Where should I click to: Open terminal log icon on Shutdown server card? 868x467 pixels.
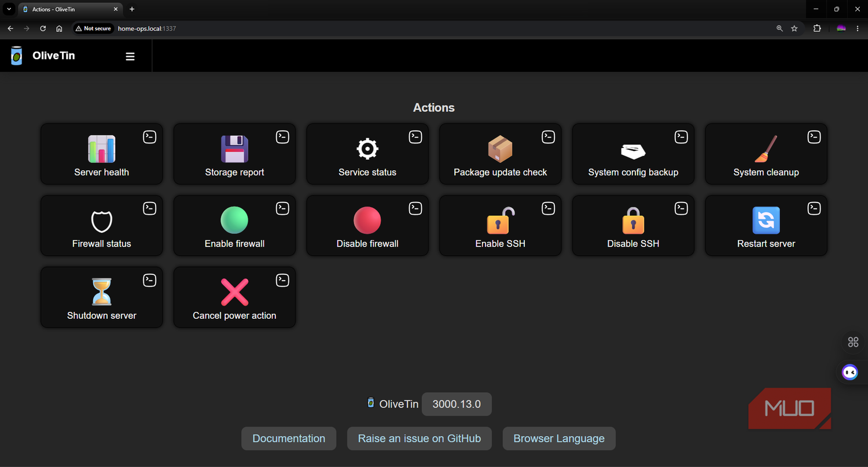click(x=149, y=280)
